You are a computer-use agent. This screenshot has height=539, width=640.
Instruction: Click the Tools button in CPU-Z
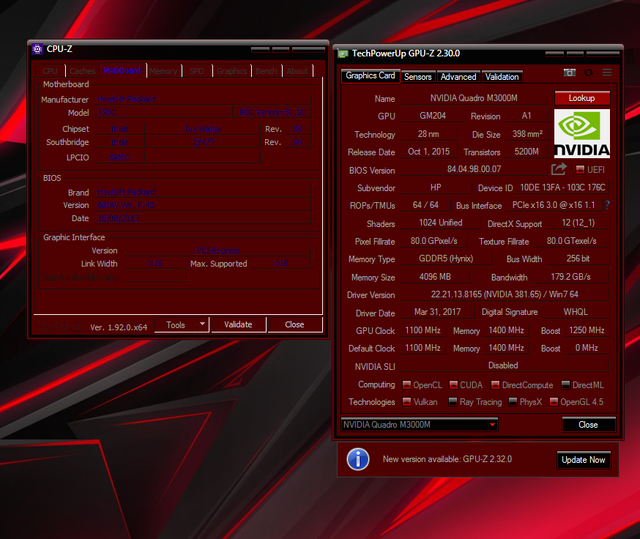click(176, 325)
